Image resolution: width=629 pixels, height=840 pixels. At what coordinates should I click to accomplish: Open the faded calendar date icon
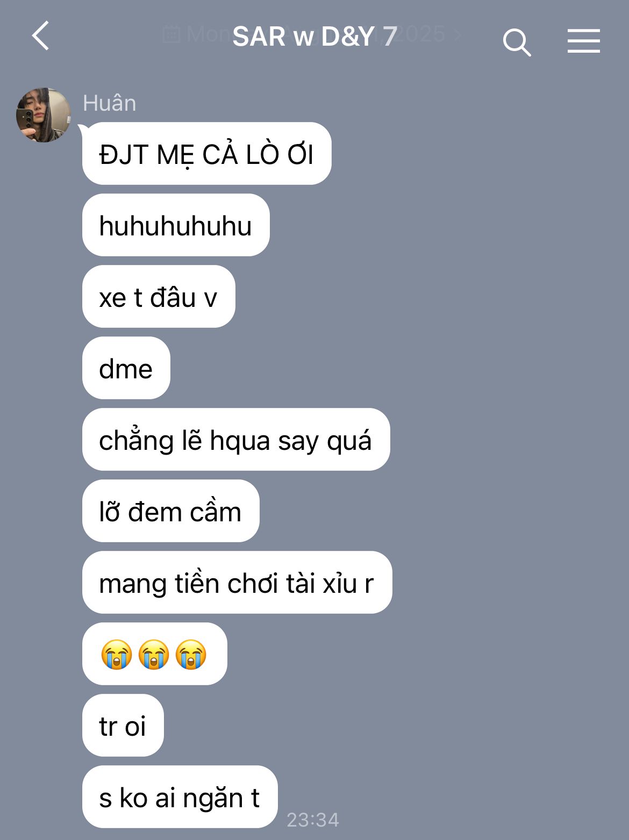click(x=171, y=35)
